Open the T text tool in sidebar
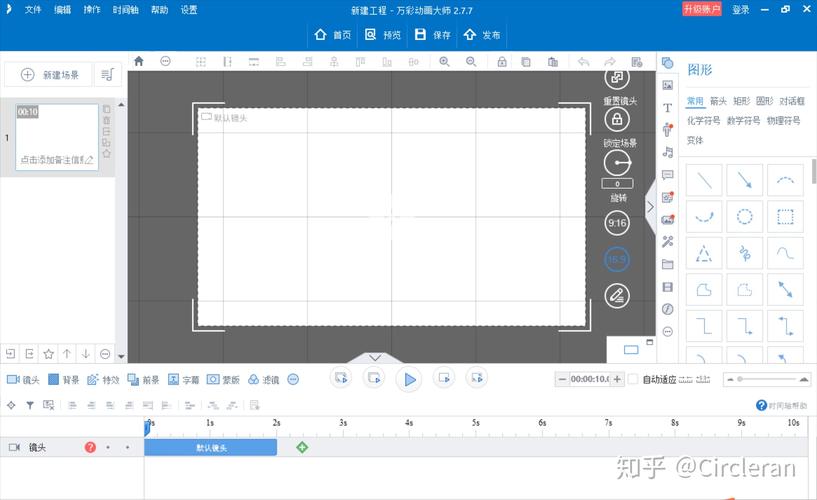The width and height of the screenshot is (817, 500). pos(667,108)
